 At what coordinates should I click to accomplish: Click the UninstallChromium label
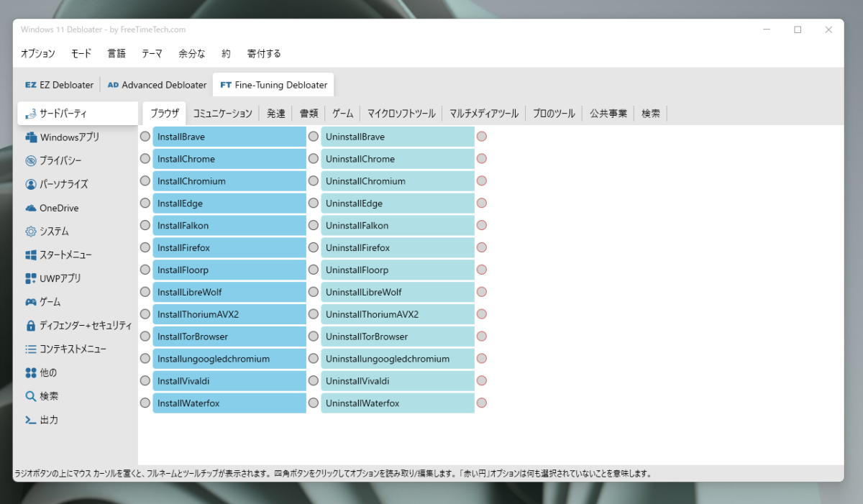pos(398,181)
